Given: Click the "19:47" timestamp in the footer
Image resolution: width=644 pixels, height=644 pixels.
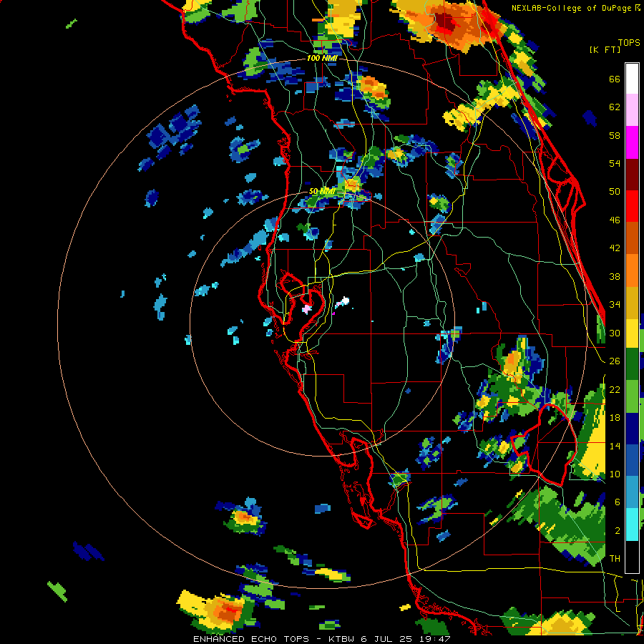Looking at the screenshot, I should 435,639.
